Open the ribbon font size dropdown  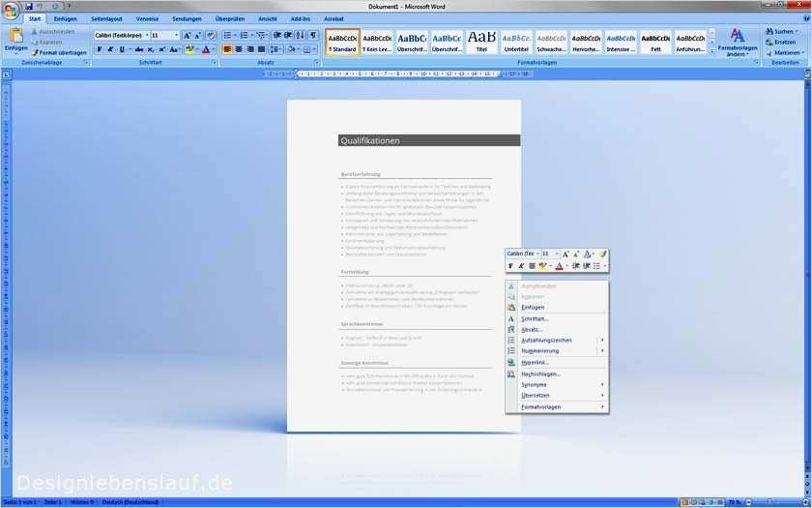tap(177, 35)
